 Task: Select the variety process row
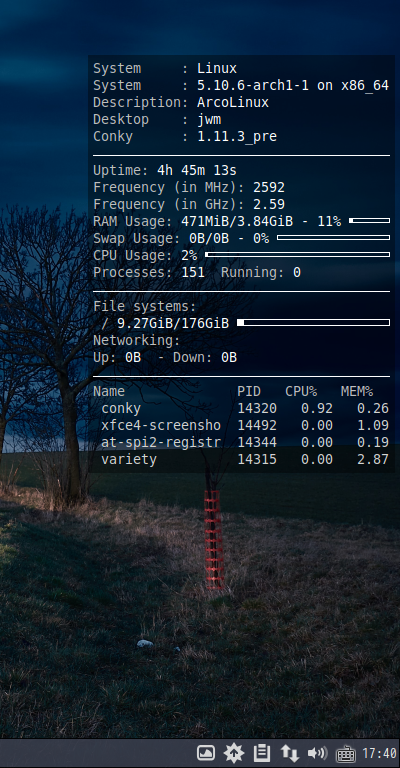(241, 459)
